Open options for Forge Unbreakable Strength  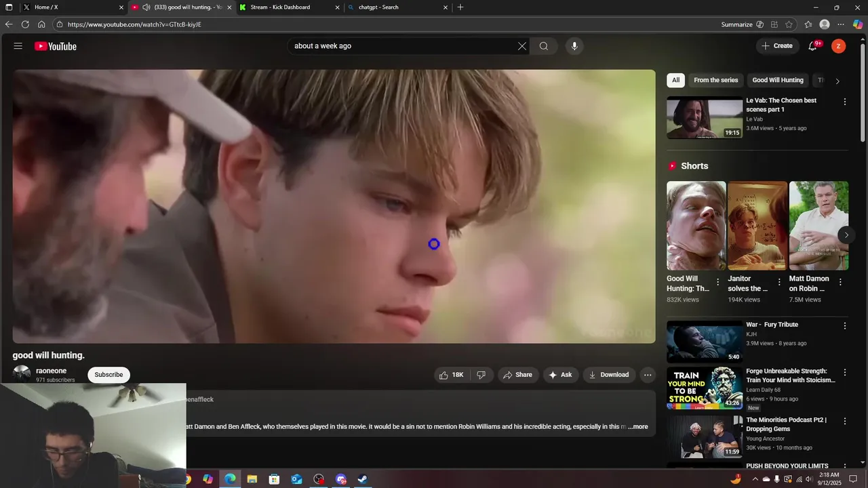click(845, 372)
